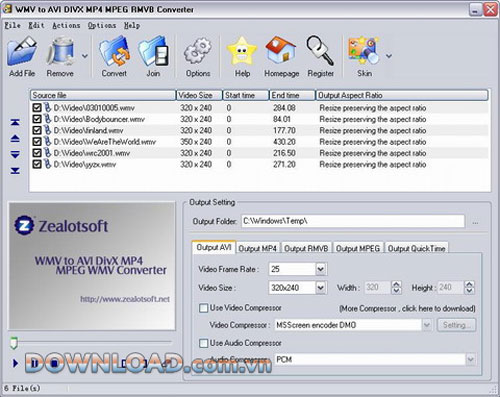Switch to the Output MP4 tab
500x397 pixels.
pyautogui.click(x=258, y=249)
